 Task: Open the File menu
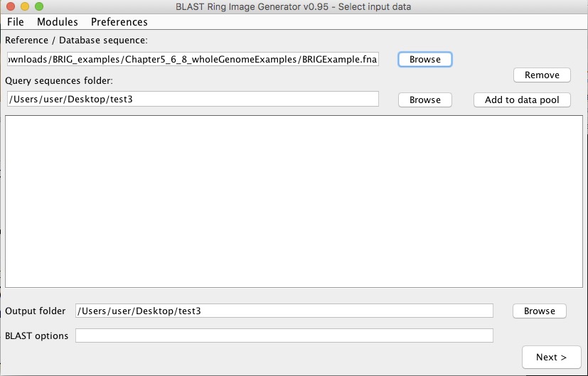[x=16, y=22]
